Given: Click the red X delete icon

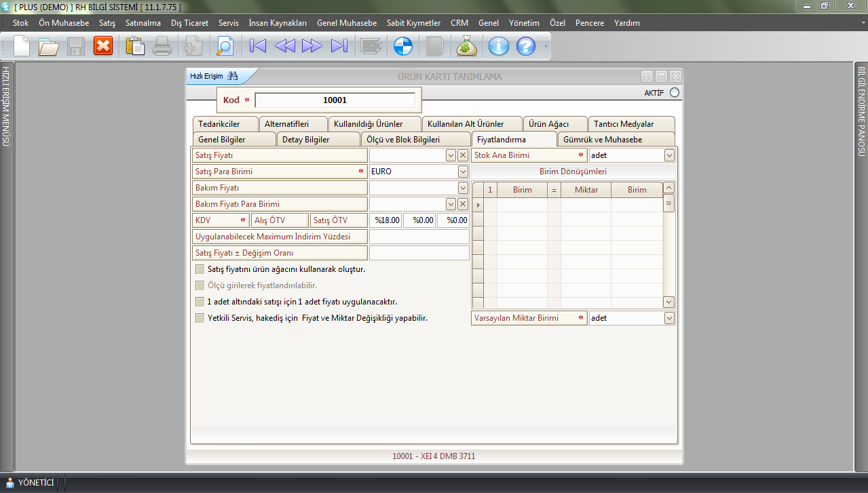Looking at the screenshot, I should click(x=103, y=46).
